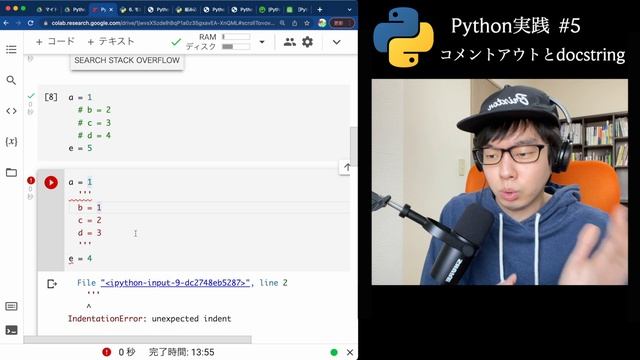Bookmark this page with the star icon
This screenshot has height=360, width=640.
(307, 23)
